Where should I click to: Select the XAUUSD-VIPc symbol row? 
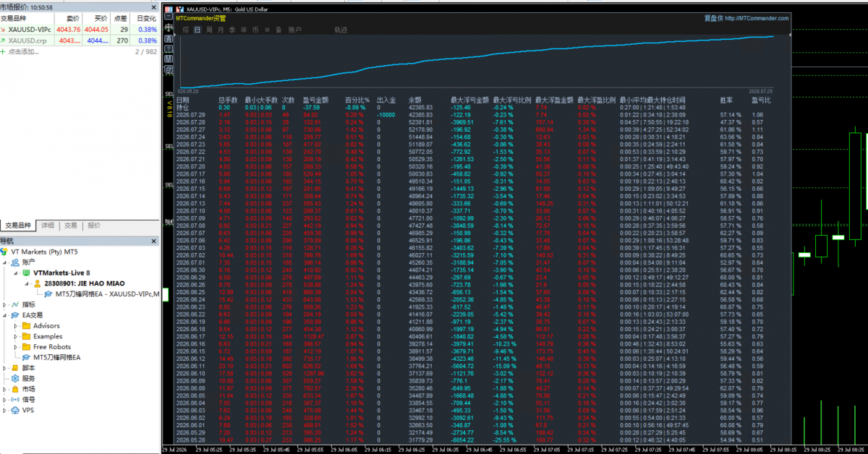[x=79, y=29]
